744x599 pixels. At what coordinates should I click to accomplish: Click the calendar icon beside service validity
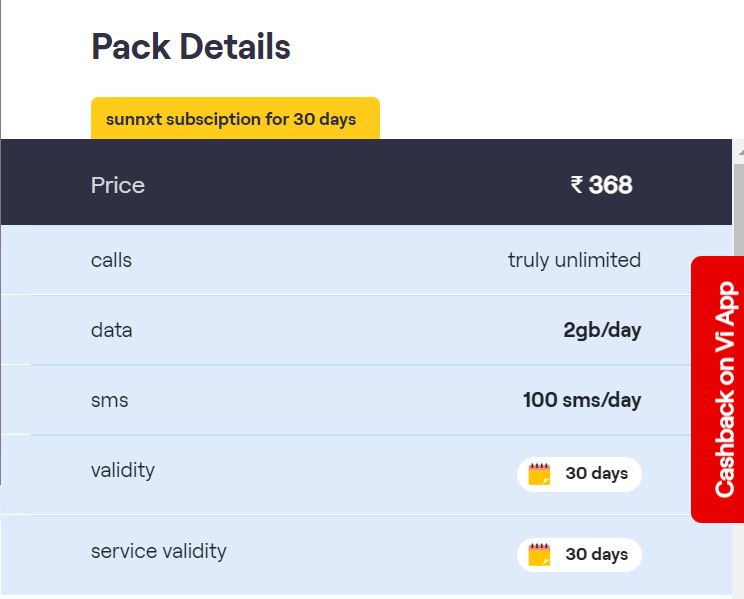pos(539,554)
